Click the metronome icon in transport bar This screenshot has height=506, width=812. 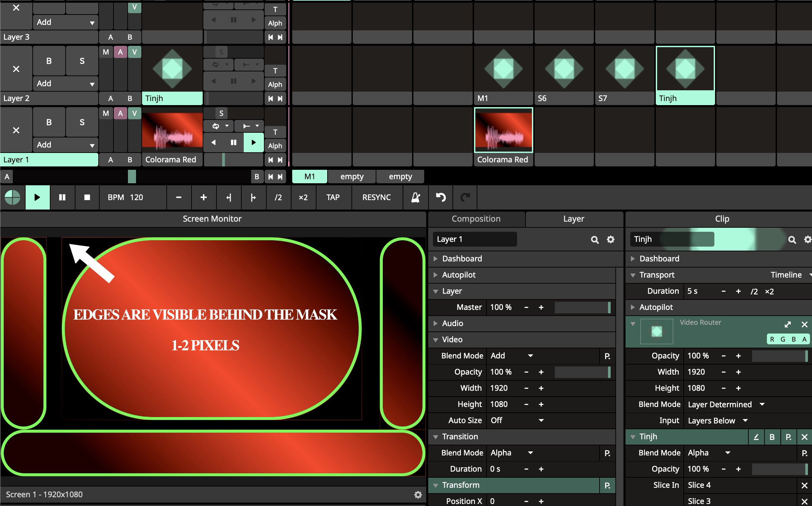pos(415,197)
